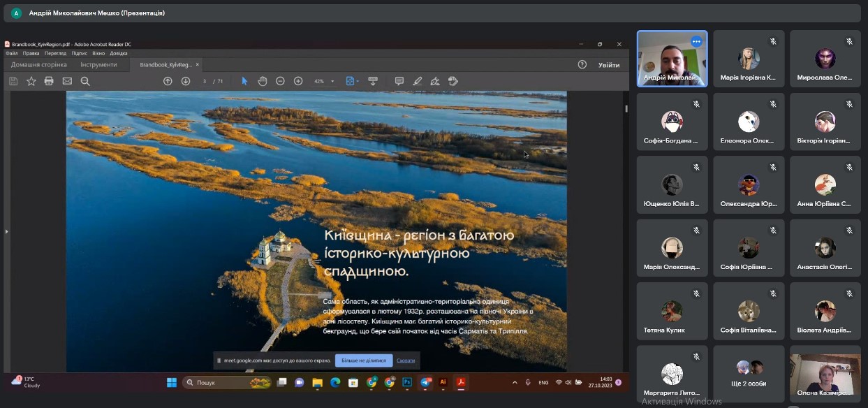
Task: Click the zoom in plus icon
Action: pos(298,81)
